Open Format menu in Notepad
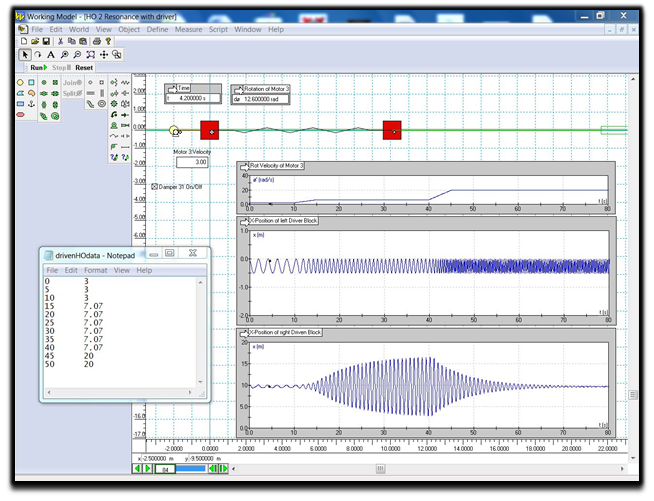654x501 pixels. [x=96, y=270]
